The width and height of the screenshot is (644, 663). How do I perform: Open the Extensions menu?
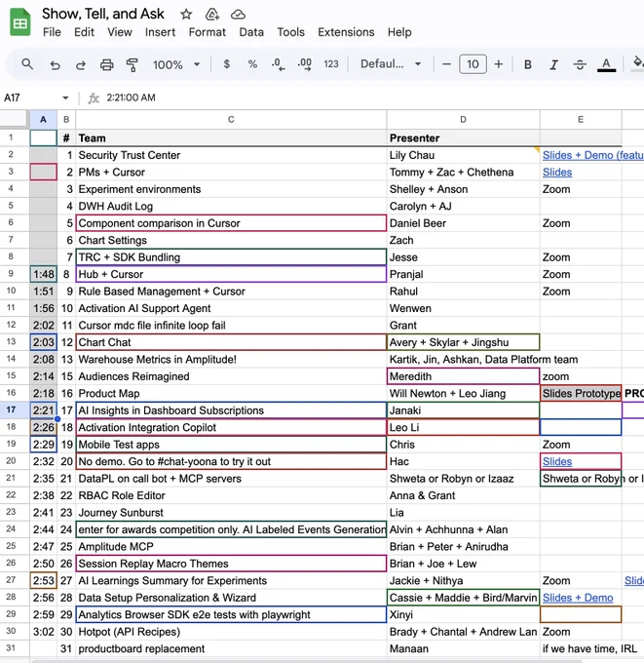point(346,32)
